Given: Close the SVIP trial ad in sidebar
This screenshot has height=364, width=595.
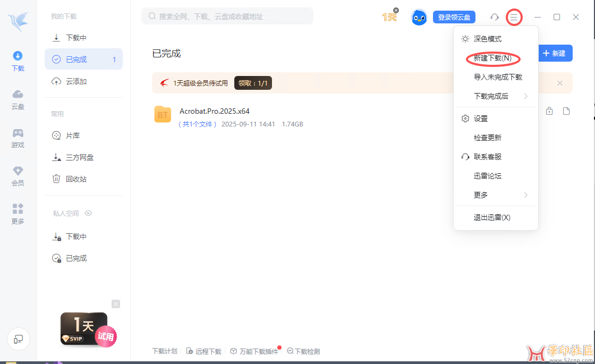Looking at the screenshot, I should tap(116, 304).
